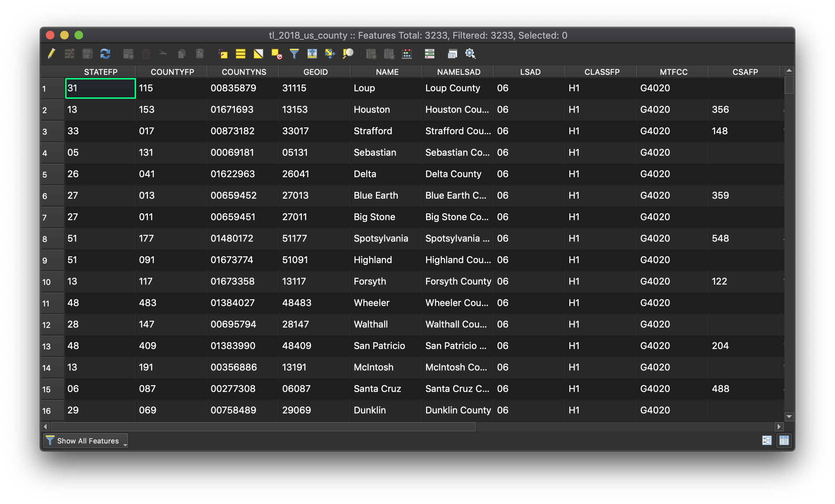
Task: Click Pan map to selected rows icon
Action: pyautogui.click(x=330, y=54)
